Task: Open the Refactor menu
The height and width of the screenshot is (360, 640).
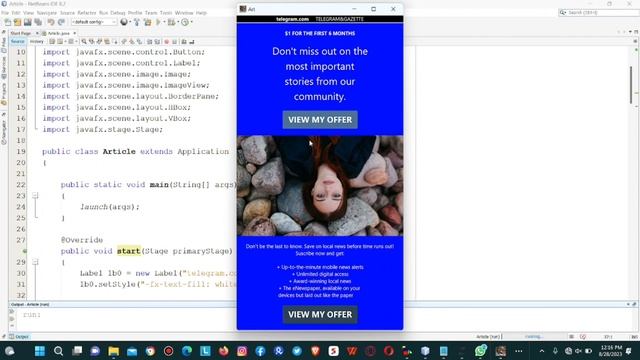Action: (x=87, y=13)
